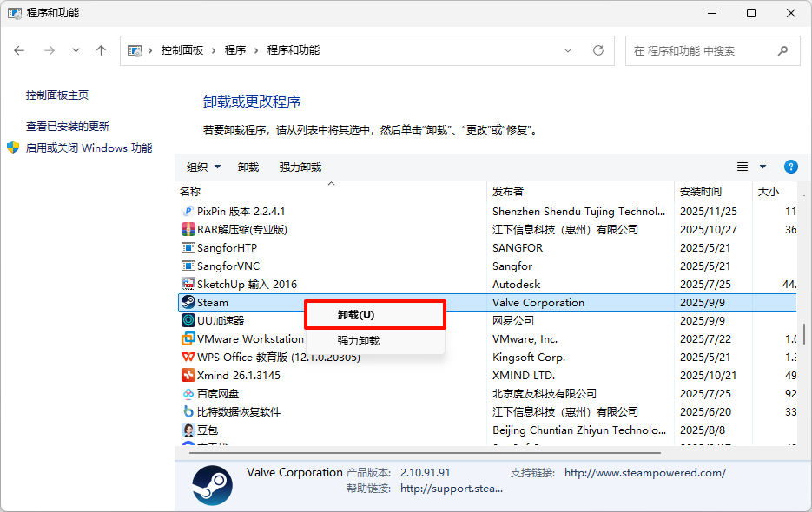
Task: Select the 豆包 program icon
Action: (x=188, y=430)
